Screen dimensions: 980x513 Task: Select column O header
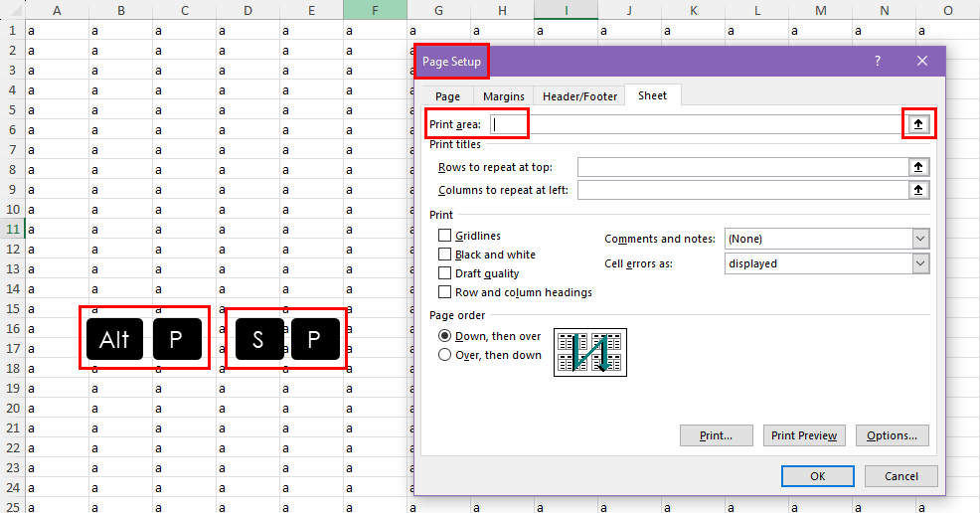(x=948, y=10)
